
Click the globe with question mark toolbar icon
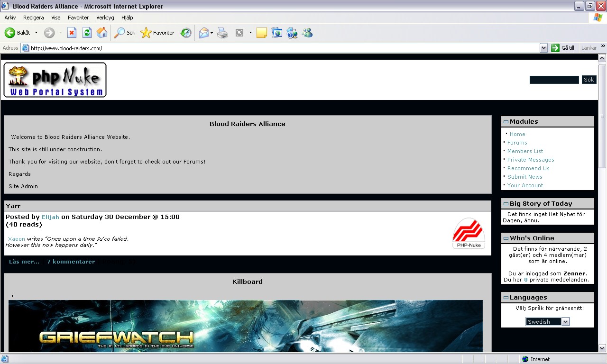pos(292,33)
